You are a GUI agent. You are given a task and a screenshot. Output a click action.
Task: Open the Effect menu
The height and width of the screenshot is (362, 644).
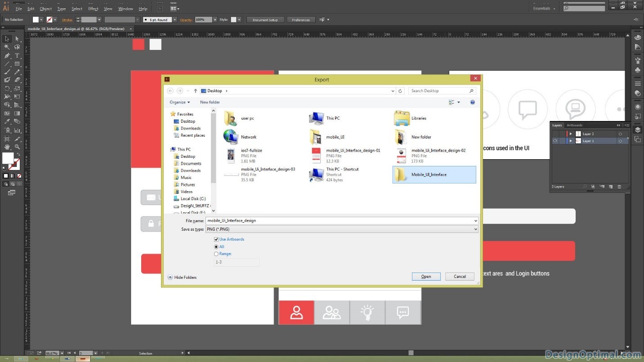(93, 9)
